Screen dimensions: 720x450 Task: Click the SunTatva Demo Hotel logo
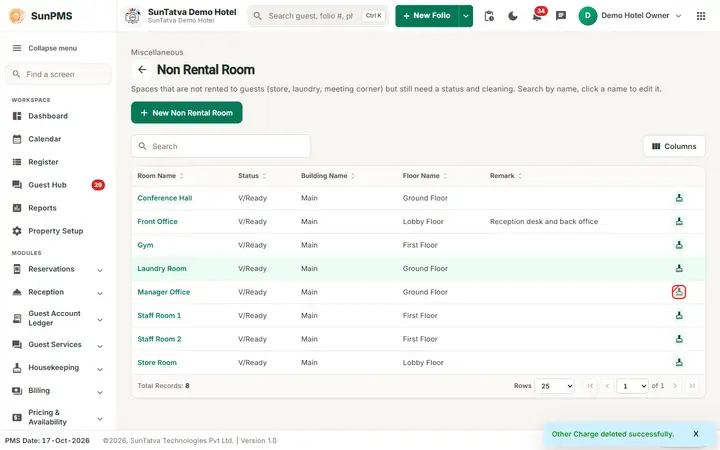click(x=133, y=16)
